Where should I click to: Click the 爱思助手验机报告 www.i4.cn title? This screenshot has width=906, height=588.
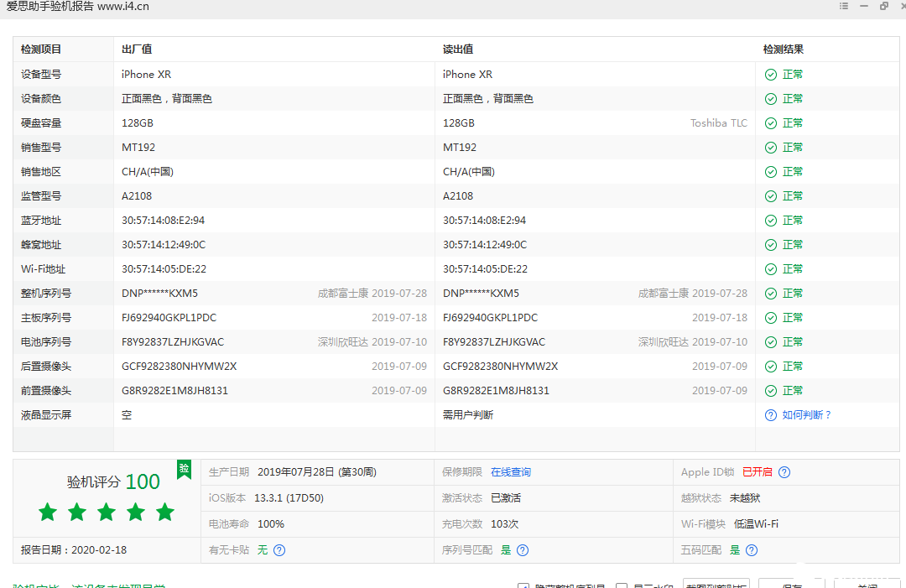click(x=78, y=7)
